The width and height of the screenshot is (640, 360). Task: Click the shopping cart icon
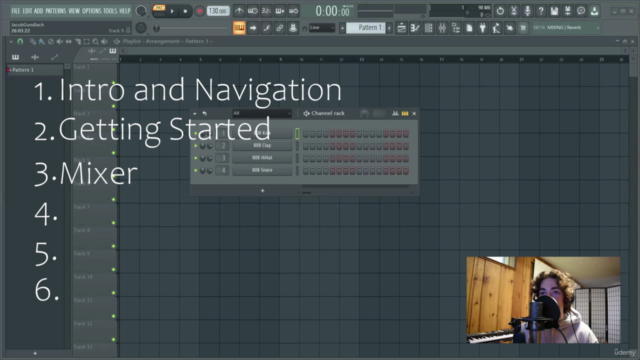tap(523, 28)
